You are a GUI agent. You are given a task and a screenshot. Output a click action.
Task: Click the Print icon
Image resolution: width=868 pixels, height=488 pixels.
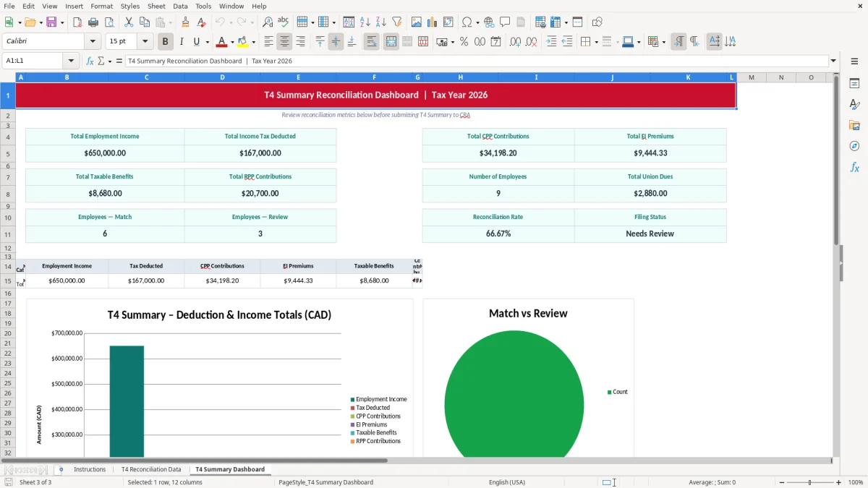click(x=93, y=22)
